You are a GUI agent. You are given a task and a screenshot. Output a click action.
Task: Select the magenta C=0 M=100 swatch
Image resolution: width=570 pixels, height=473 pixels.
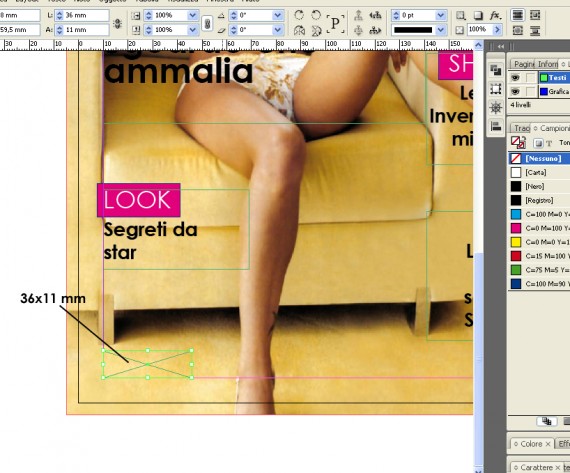click(539, 228)
